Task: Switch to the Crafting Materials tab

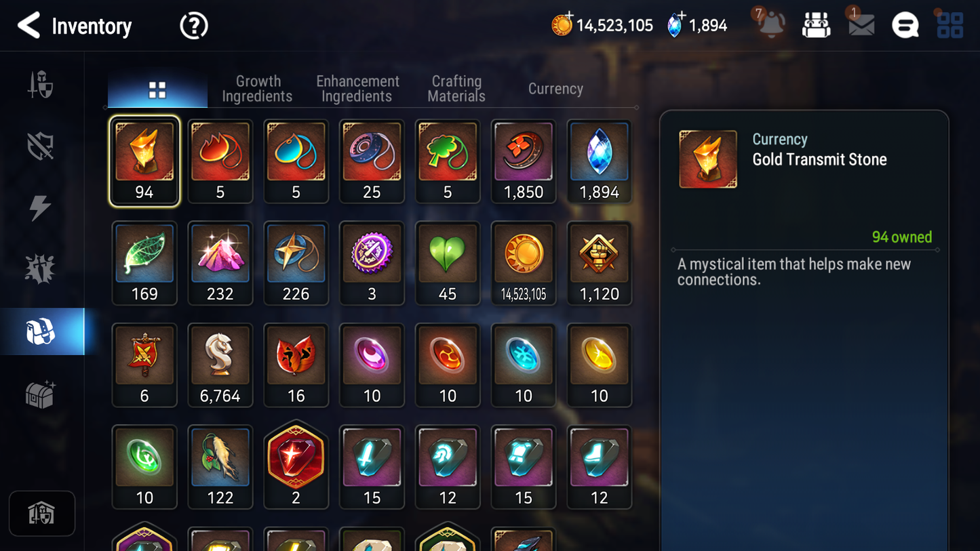Action: click(x=456, y=89)
